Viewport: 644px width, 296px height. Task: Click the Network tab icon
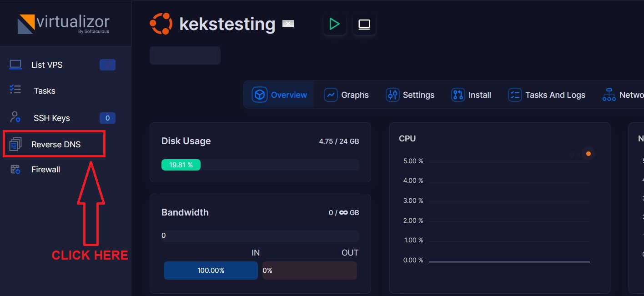point(609,95)
